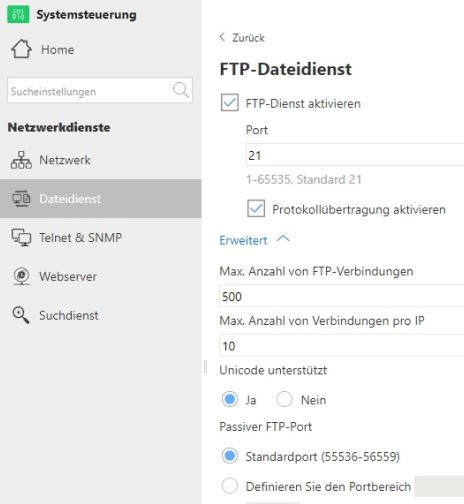This screenshot has width=464, height=504.
Task: Click the Webserver icon
Action: (22, 276)
